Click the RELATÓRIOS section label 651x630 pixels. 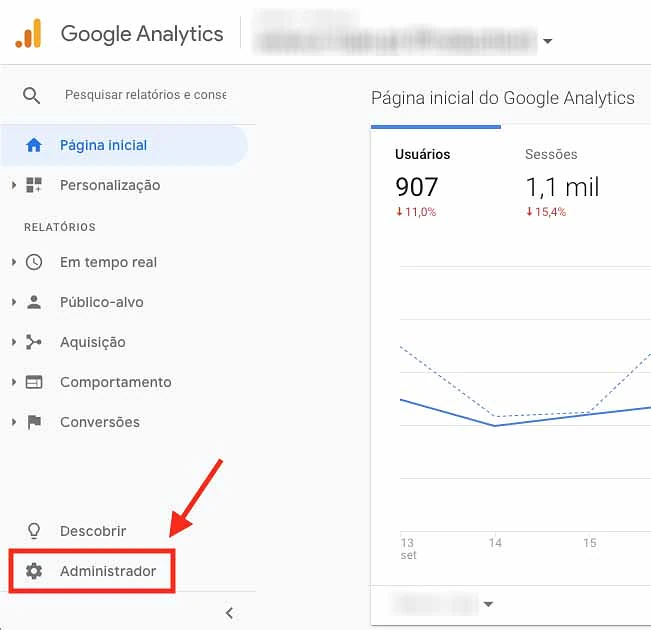coord(60,227)
